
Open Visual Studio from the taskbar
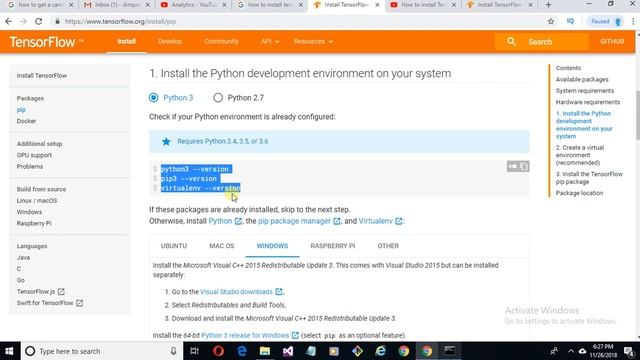tap(288, 351)
